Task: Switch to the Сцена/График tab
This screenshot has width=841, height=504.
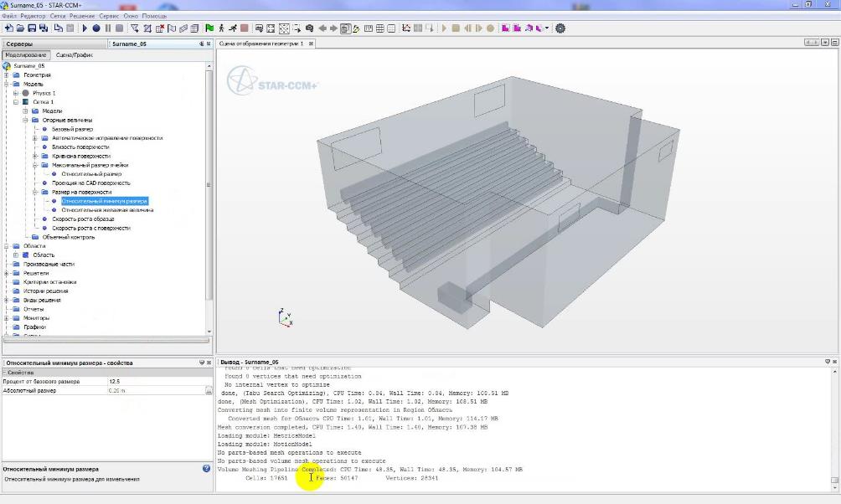Action: coord(74,55)
